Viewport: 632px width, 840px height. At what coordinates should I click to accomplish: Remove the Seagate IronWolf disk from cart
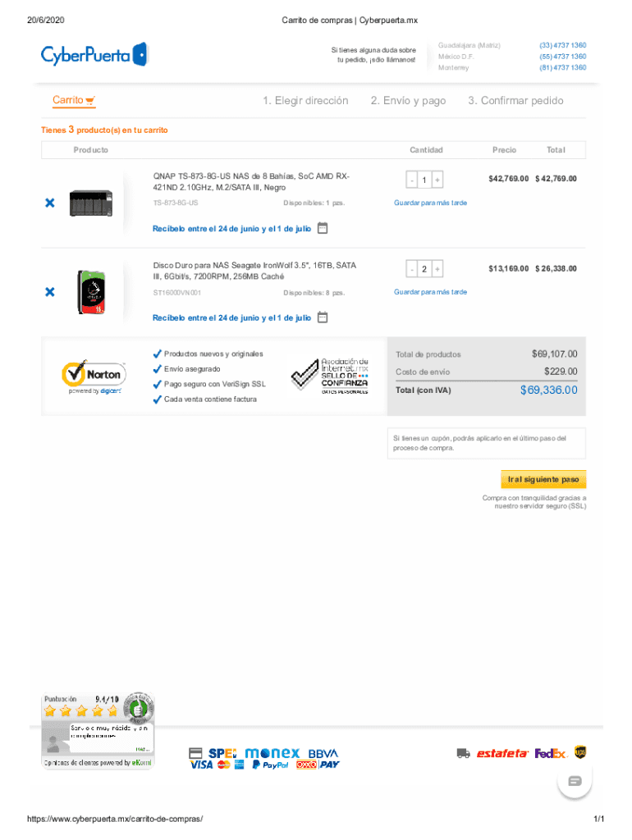pyautogui.click(x=50, y=292)
